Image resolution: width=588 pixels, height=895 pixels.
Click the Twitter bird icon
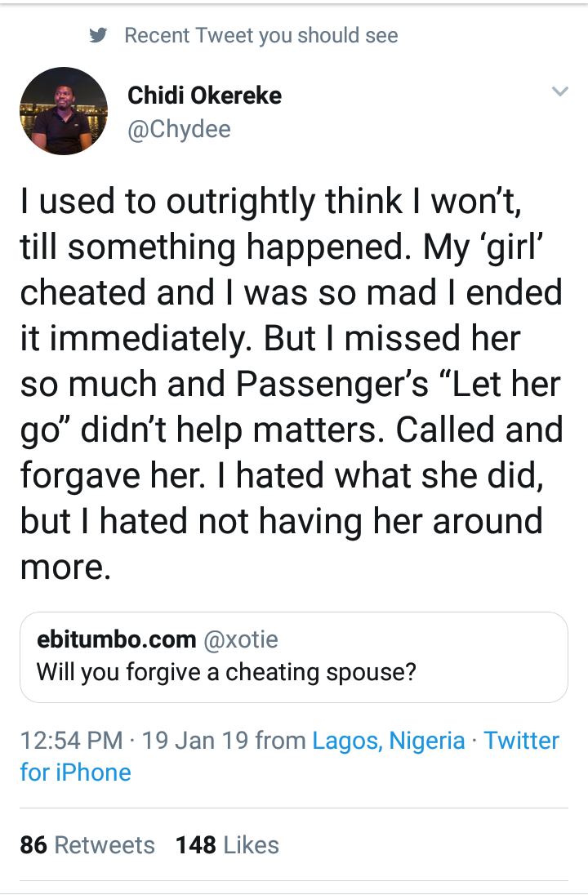100,36
